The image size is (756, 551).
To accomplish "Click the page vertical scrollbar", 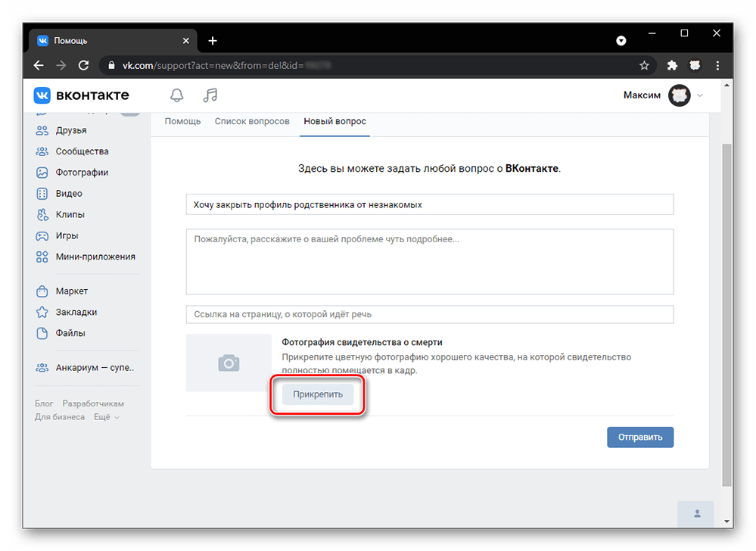I will pyautogui.click(x=726, y=315).
